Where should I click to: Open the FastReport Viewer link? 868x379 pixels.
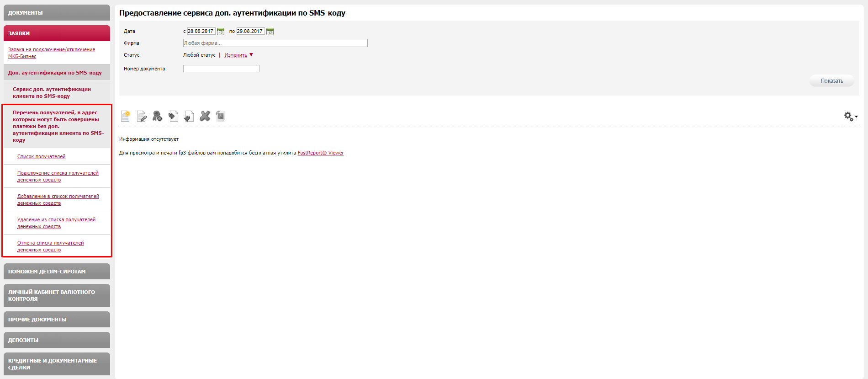320,153
